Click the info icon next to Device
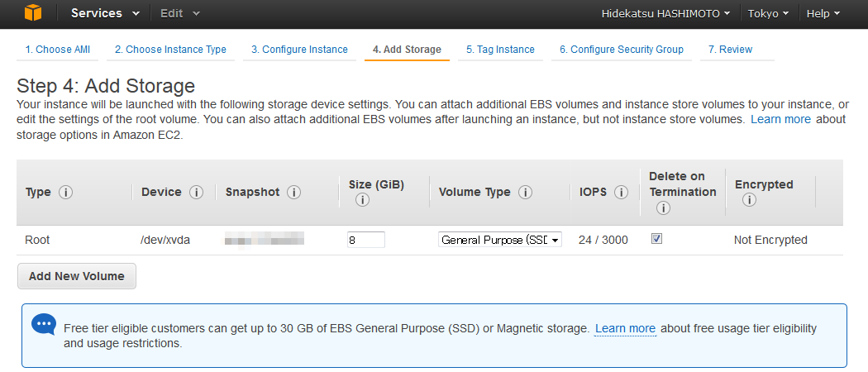Image resolution: width=868 pixels, height=372 pixels. (196, 193)
